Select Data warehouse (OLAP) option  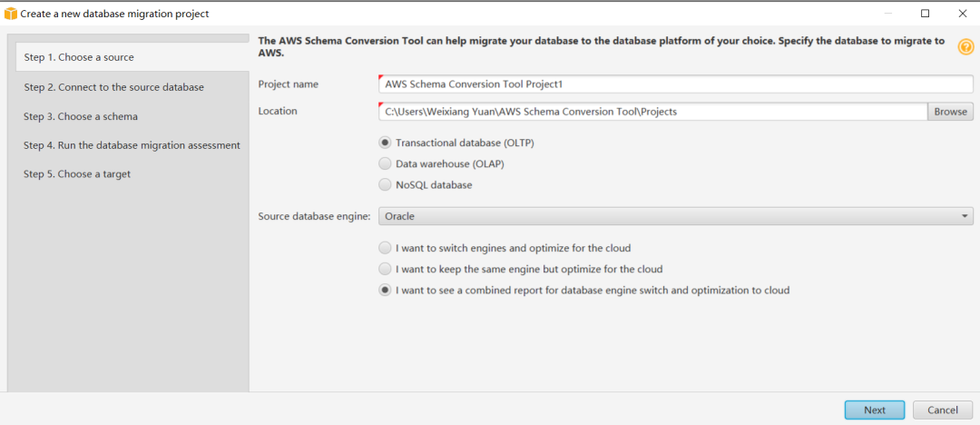(386, 164)
